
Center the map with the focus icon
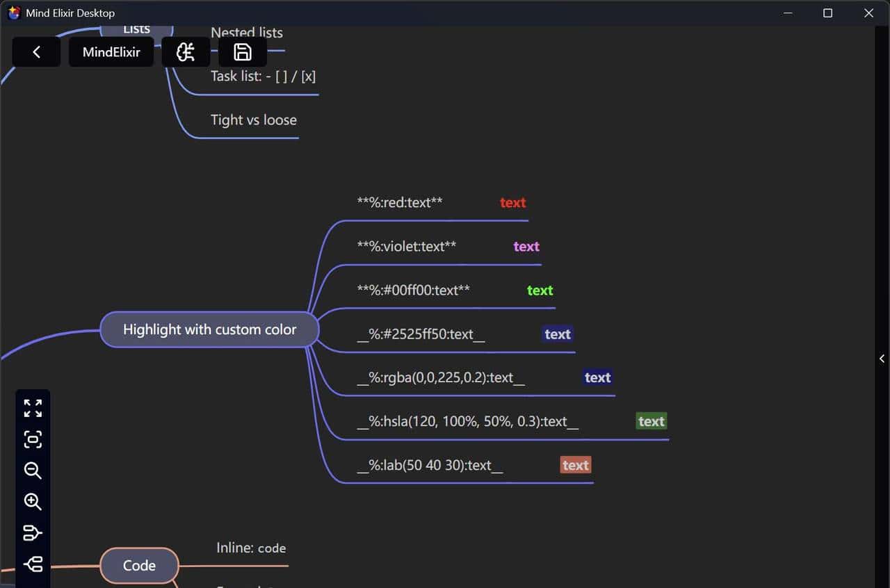tap(33, 439)
